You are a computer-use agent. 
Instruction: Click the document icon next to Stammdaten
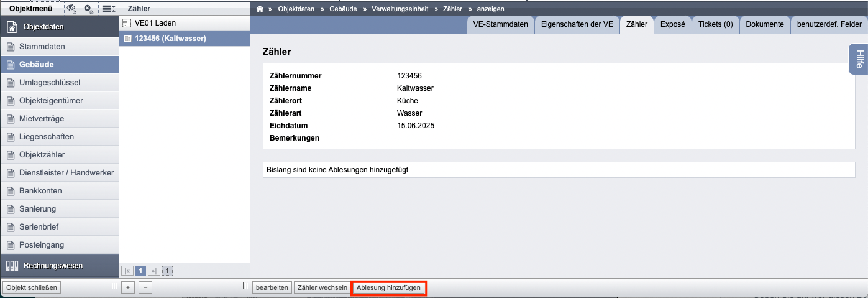11,47
